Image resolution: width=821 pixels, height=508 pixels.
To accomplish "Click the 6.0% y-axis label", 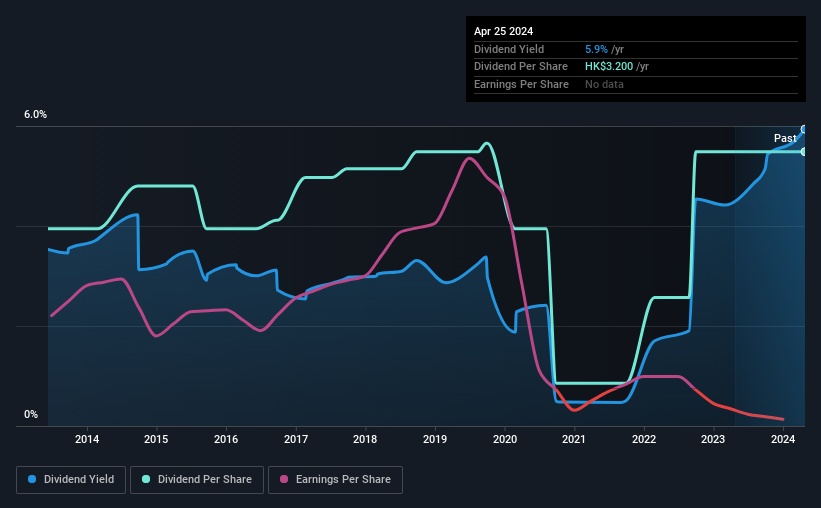I will click(x=35, y=114).
